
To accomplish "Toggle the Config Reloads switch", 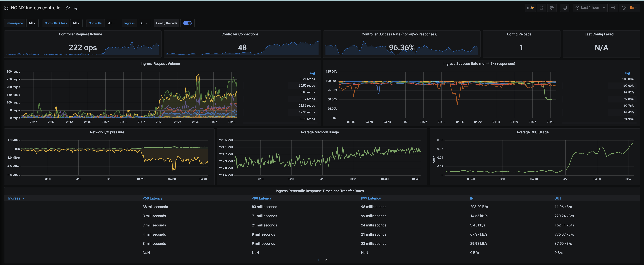I will click(187, 23).
